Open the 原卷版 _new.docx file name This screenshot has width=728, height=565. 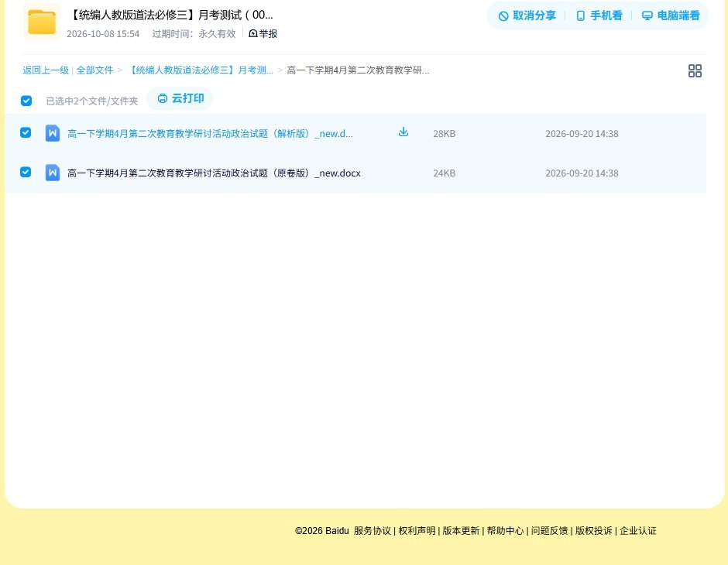click(214, 173)
